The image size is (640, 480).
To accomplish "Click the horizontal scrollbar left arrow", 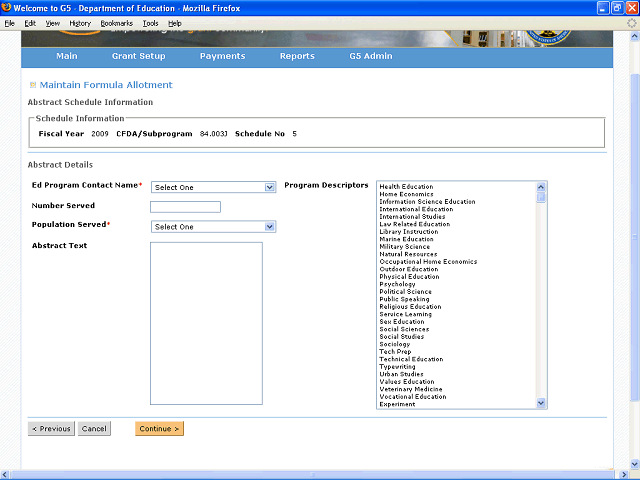I will click(4, 475).
